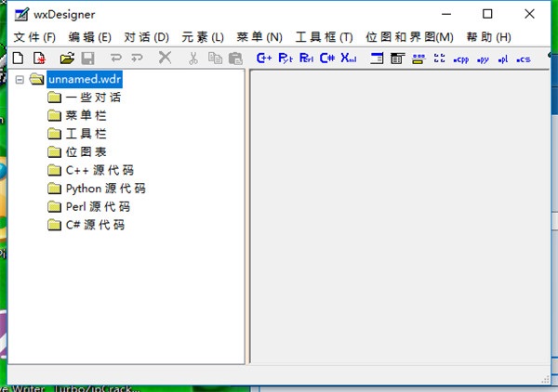Click the C++ code generation icon
Screen dimensions: 558x392
click(x=264, y=58)
